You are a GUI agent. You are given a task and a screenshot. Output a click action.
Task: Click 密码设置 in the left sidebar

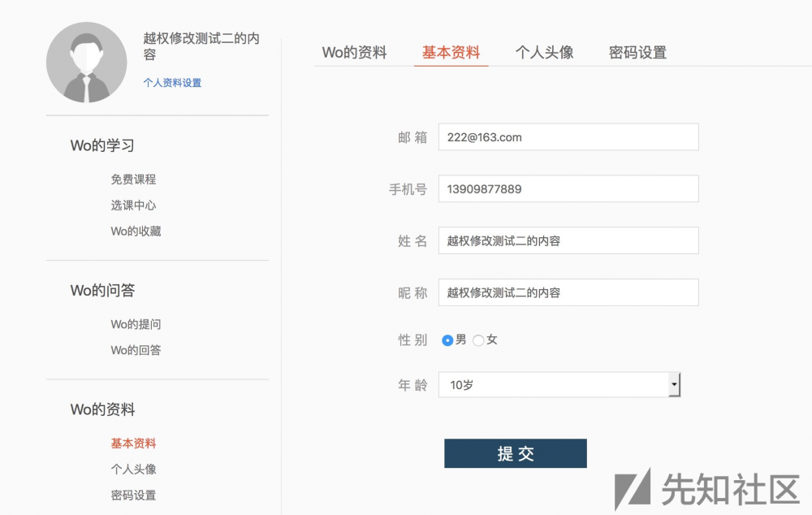point(132,495)
